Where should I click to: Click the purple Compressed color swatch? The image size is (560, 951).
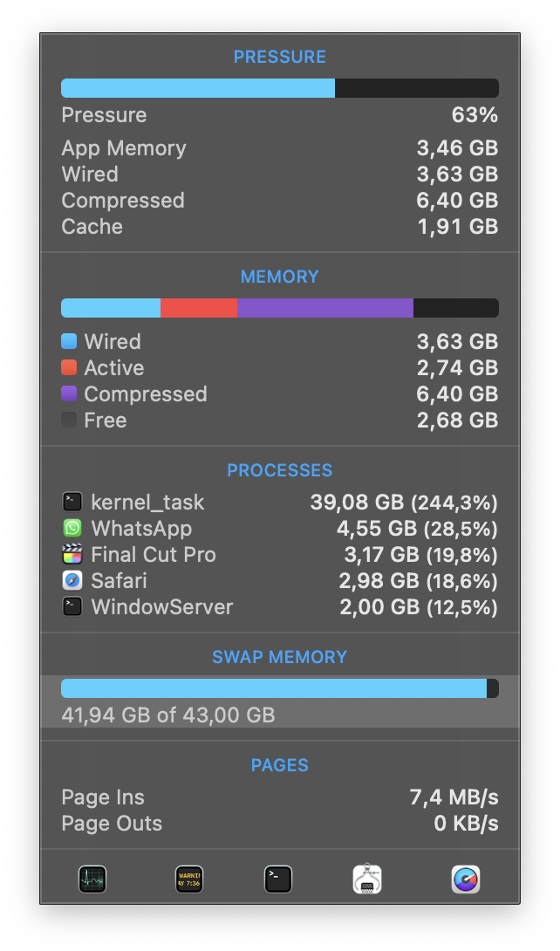coord(69,394)
